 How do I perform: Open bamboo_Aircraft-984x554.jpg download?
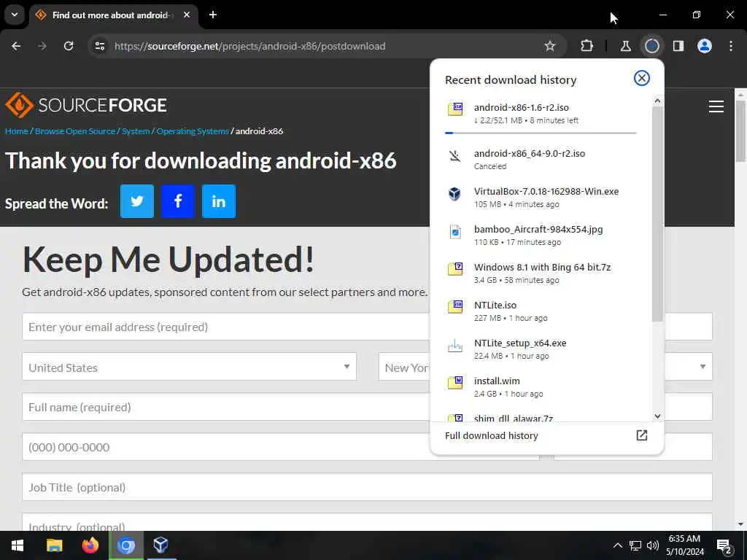(541, 236)
